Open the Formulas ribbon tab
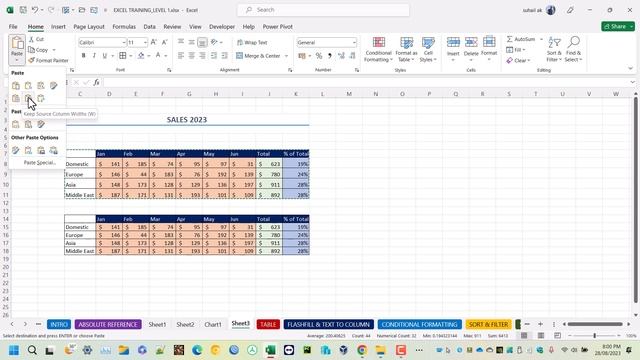Image resolution: width=640 pixels, height=360 pixels. click(x=124, y=27)
